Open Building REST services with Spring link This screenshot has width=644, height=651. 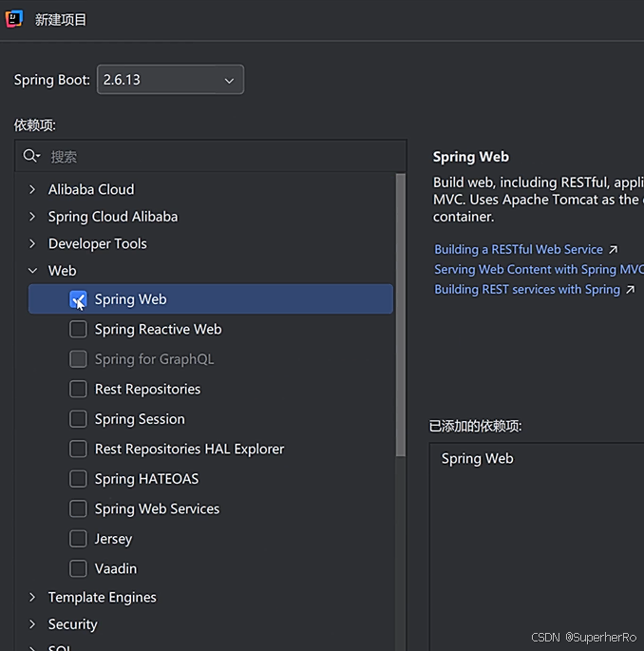coord(527,289)
